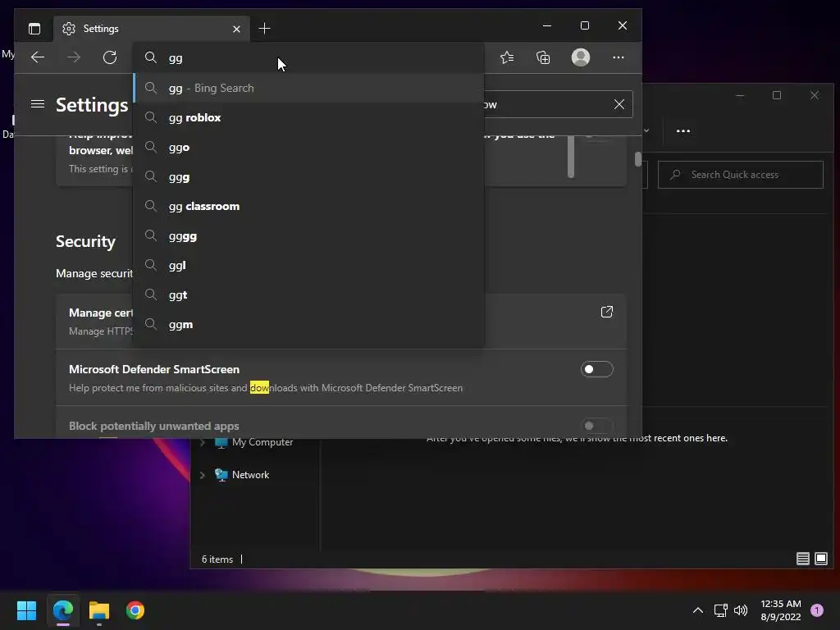Open the taskbar clock and date
This screenshot has width=840, height=630.
point(781,610)
